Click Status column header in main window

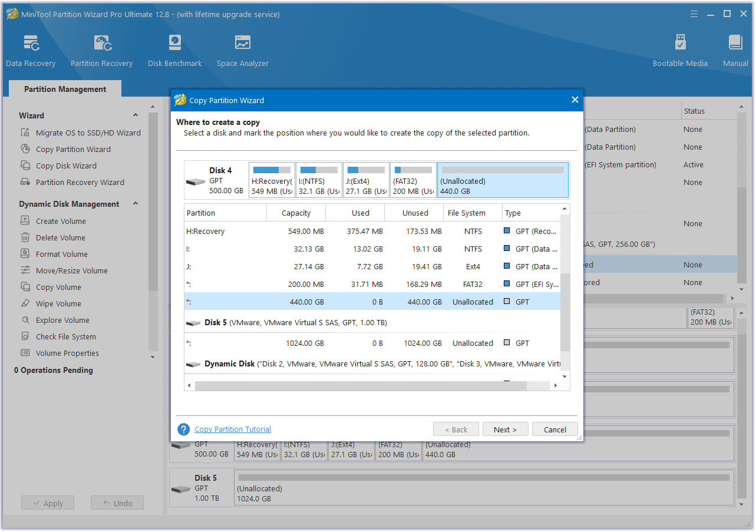[709, 111]
